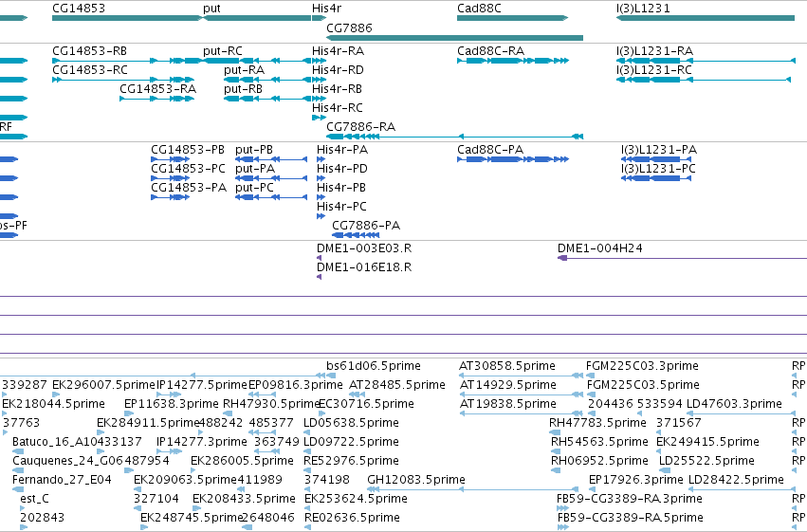Click EST AT28485.5prime

(x=357, y=394)
